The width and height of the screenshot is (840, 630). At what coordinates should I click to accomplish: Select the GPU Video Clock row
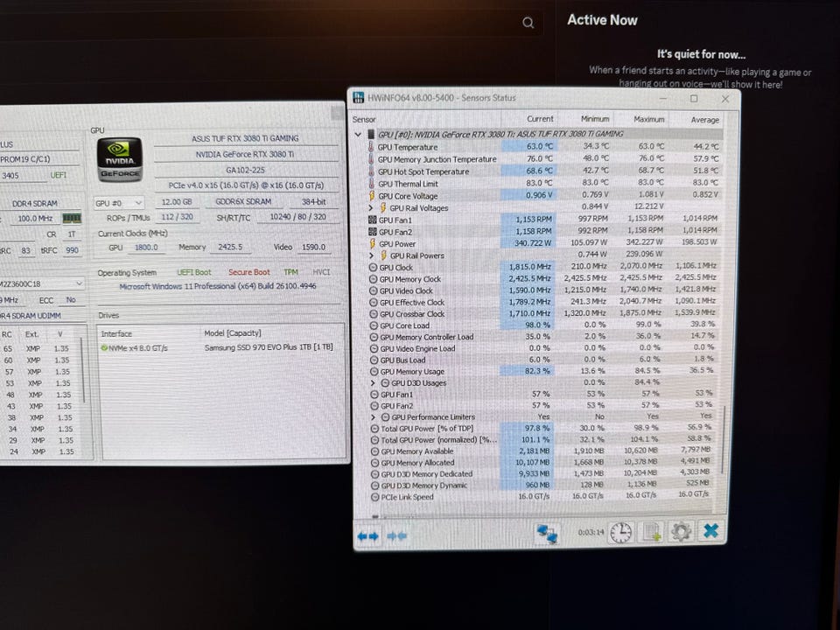(542, 290)
